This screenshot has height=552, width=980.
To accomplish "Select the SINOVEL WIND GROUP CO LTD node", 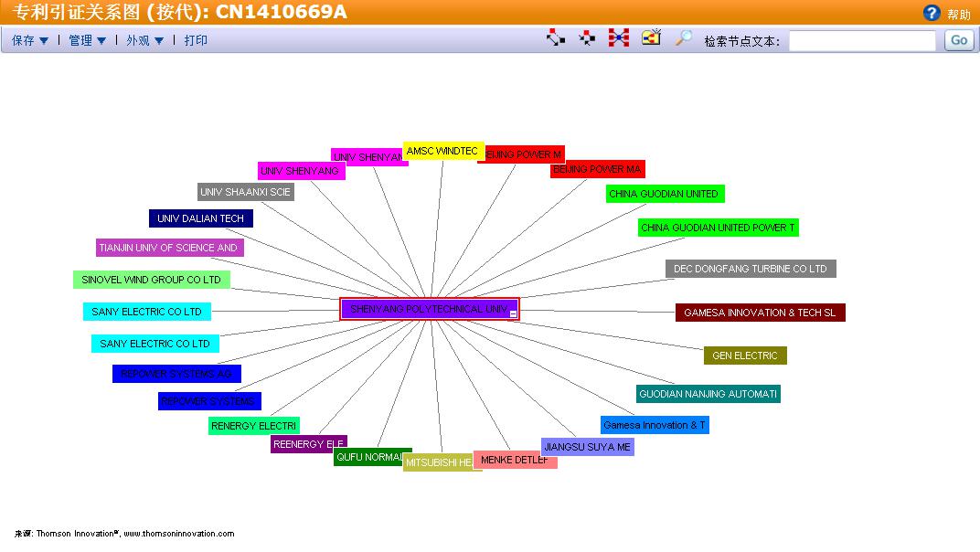I will click(151, 280).
